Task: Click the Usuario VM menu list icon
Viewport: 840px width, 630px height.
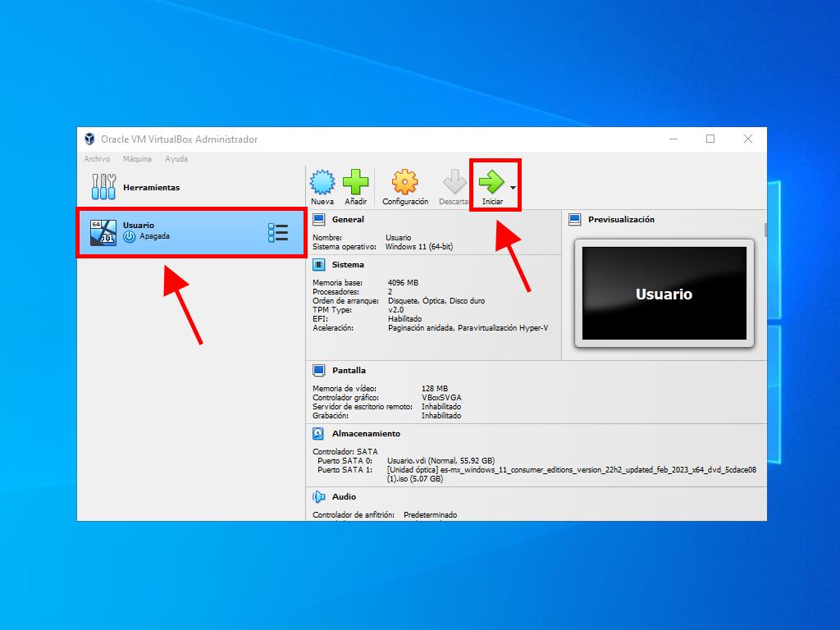Action: click(278, 233)
